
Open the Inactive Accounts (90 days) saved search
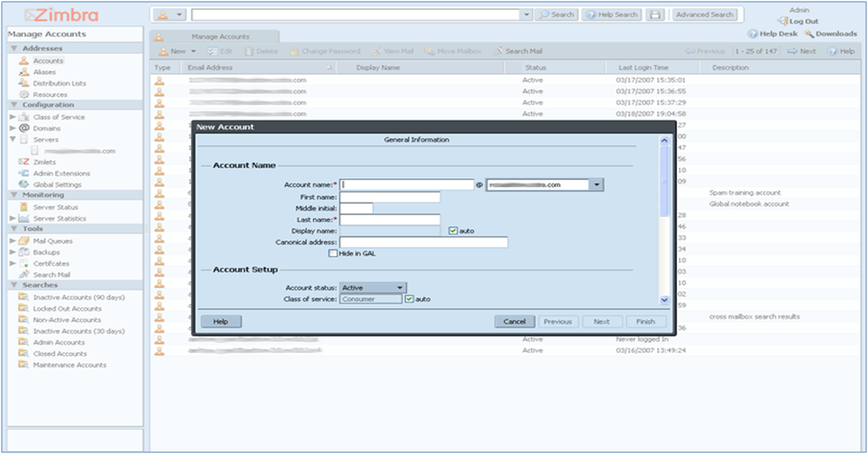click(x=78, y=297)
